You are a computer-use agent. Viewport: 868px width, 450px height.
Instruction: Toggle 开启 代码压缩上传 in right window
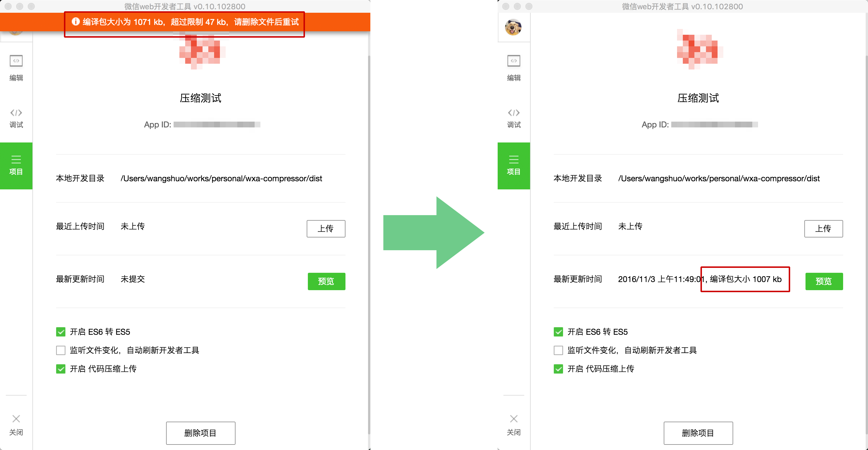[x=558, y=369]
